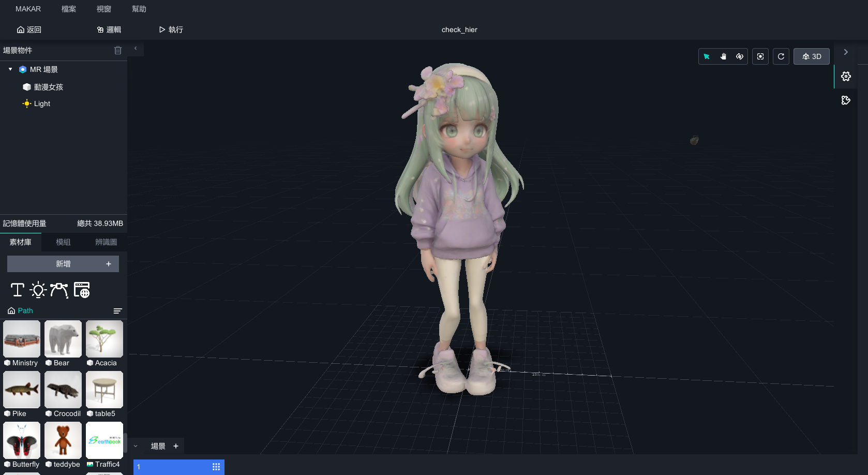Add a web page object

(x=82, y=290)
